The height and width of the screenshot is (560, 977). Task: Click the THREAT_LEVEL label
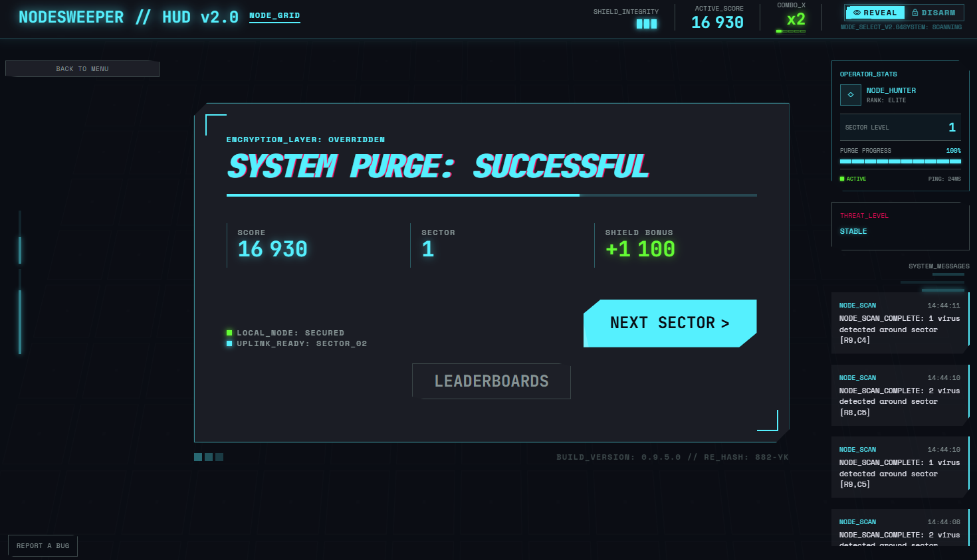[x=864, y=216]
